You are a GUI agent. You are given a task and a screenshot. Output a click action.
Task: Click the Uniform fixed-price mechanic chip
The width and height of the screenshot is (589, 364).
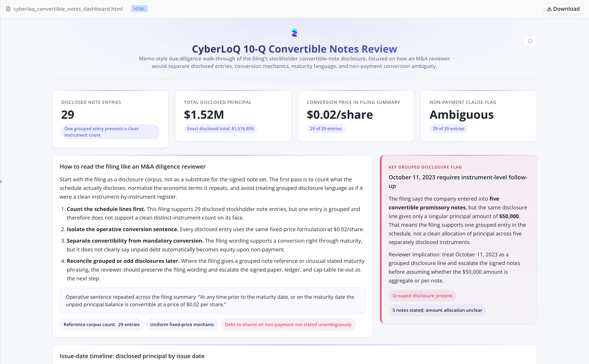182,324
